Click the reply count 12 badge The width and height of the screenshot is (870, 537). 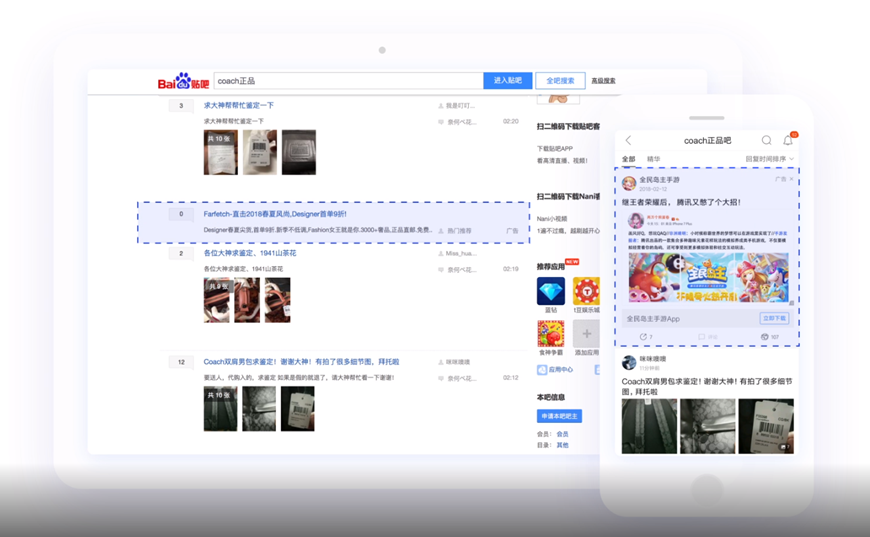[181, 362]
